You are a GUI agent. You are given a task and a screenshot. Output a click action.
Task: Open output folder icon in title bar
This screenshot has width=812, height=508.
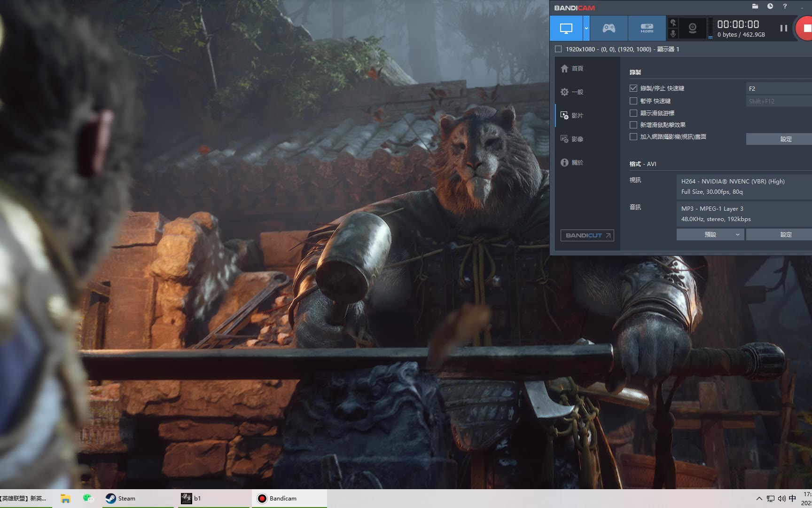click(x=755, y=7)
